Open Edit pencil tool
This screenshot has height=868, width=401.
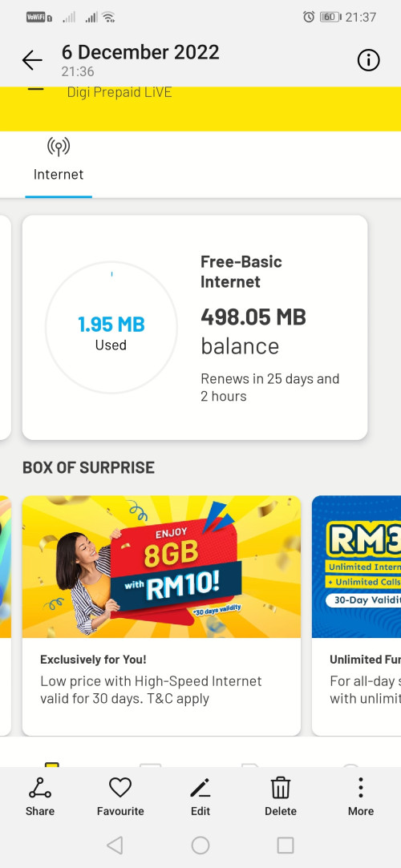[200, 797]
